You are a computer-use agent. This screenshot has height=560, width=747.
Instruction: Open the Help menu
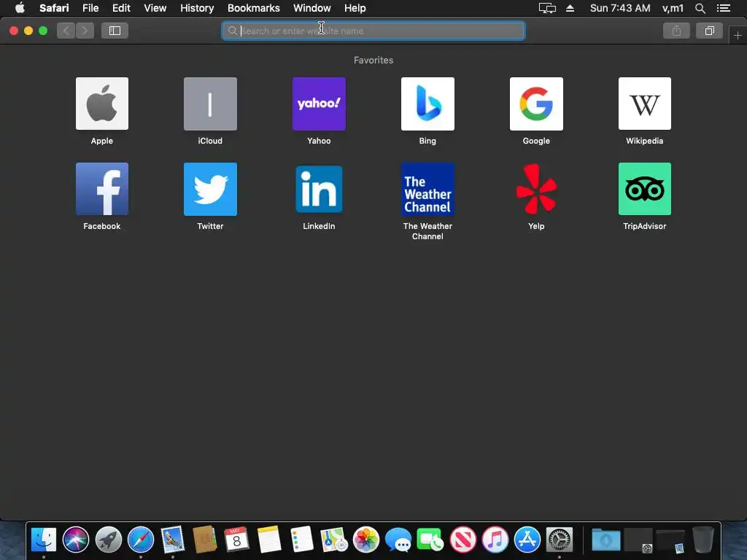pos(355,8)
